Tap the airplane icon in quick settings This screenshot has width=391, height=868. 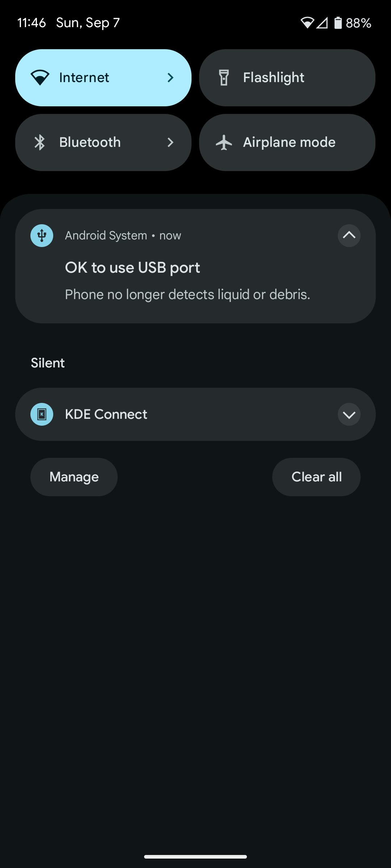(224, 142)
